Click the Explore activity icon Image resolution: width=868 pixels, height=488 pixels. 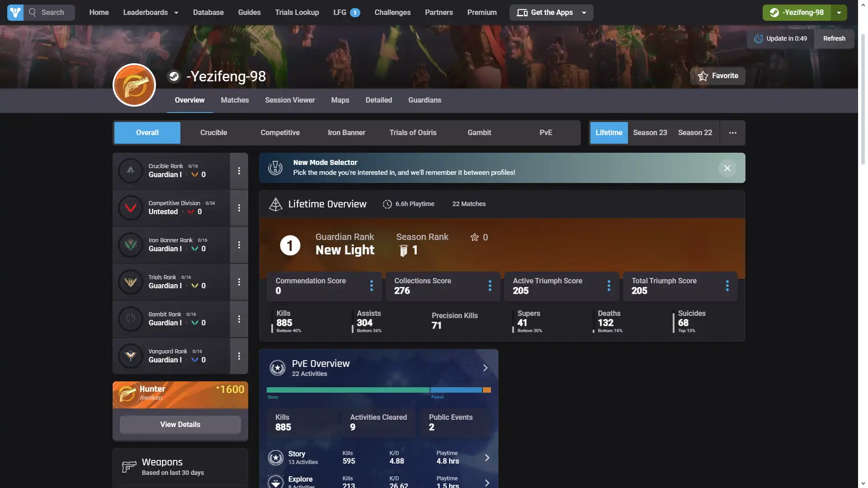pos(275,482)
